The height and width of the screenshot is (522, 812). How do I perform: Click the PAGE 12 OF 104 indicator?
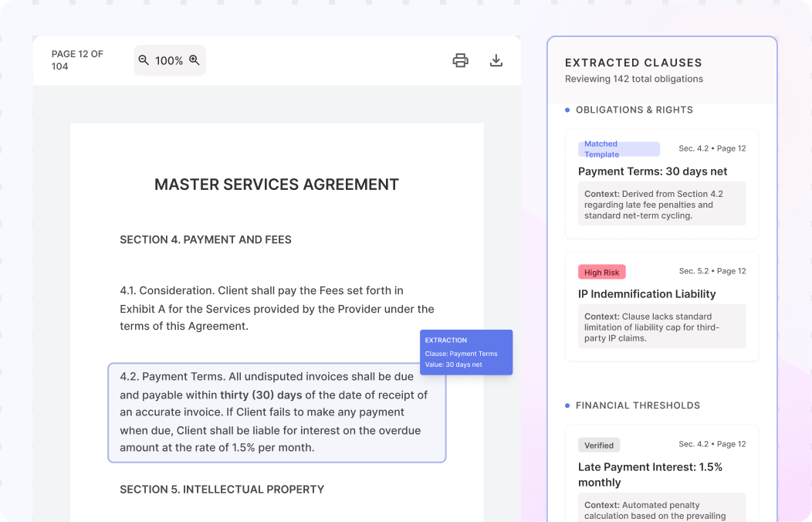tap(77, 60)
